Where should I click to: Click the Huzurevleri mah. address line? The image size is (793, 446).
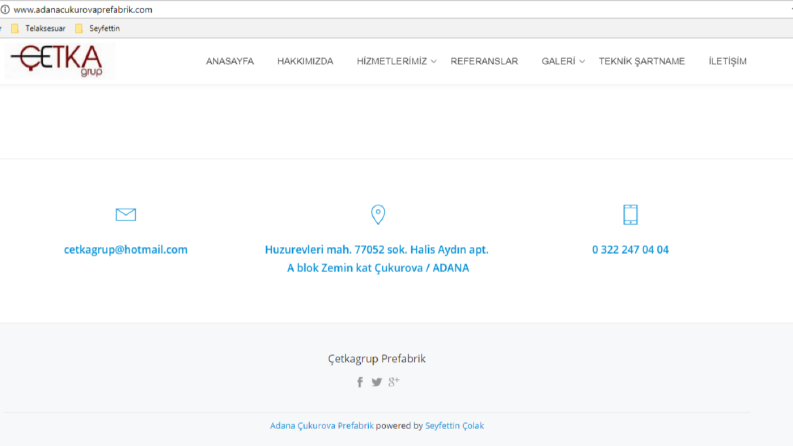pos(377,249)
